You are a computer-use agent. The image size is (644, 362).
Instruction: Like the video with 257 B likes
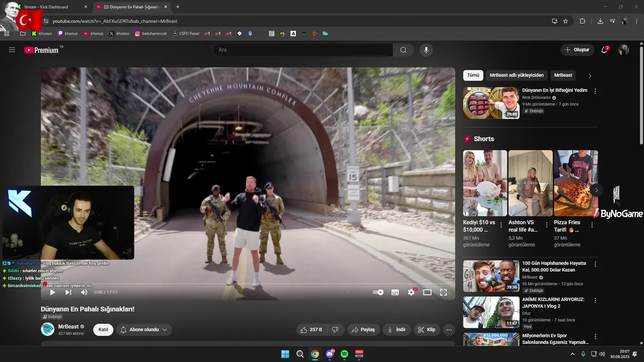pyautogui.click(x=311, y=330)
